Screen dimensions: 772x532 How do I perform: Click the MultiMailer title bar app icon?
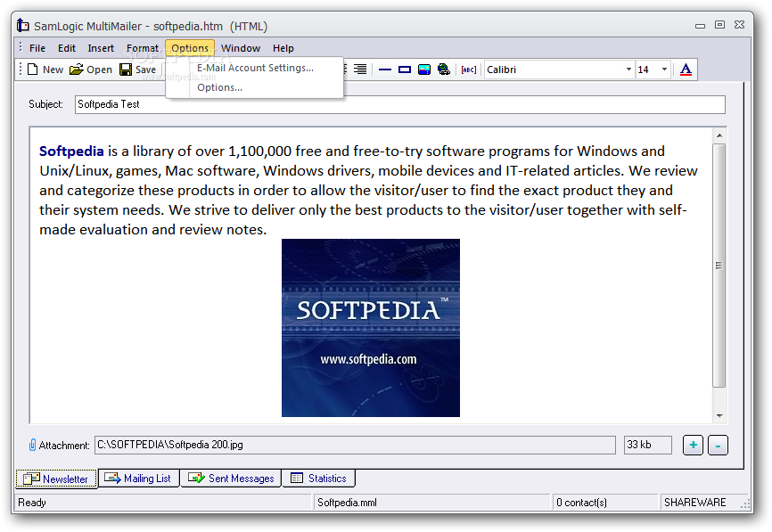point(22,25)
